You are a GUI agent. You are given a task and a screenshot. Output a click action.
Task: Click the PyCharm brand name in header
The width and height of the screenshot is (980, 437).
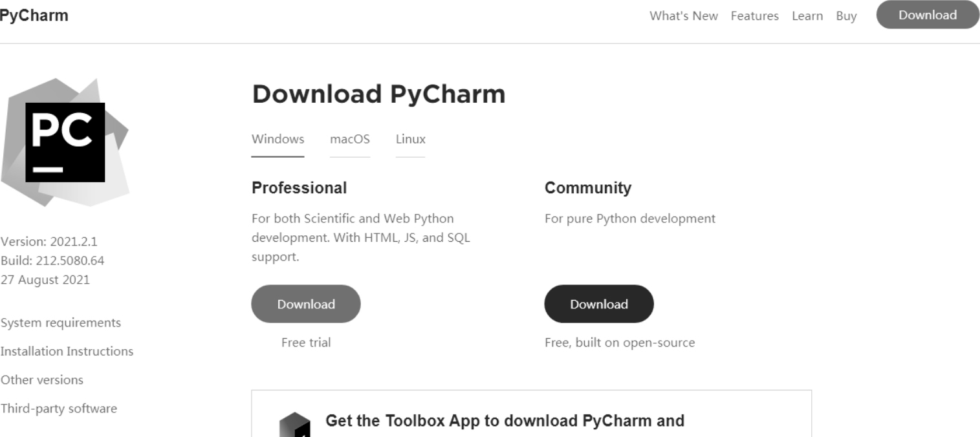point(34,16)
